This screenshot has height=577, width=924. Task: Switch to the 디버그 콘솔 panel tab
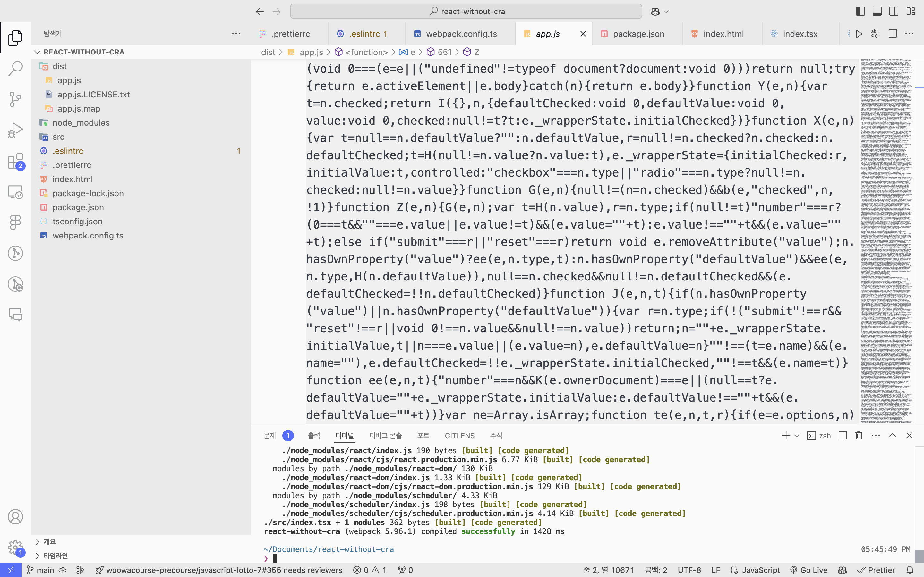tap(385, 435)
